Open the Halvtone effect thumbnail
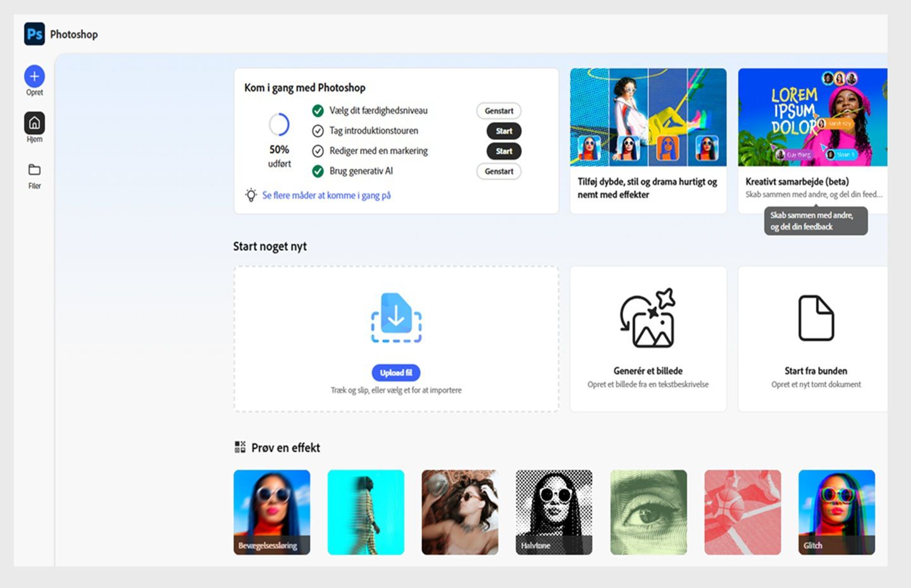 [554, 511]
